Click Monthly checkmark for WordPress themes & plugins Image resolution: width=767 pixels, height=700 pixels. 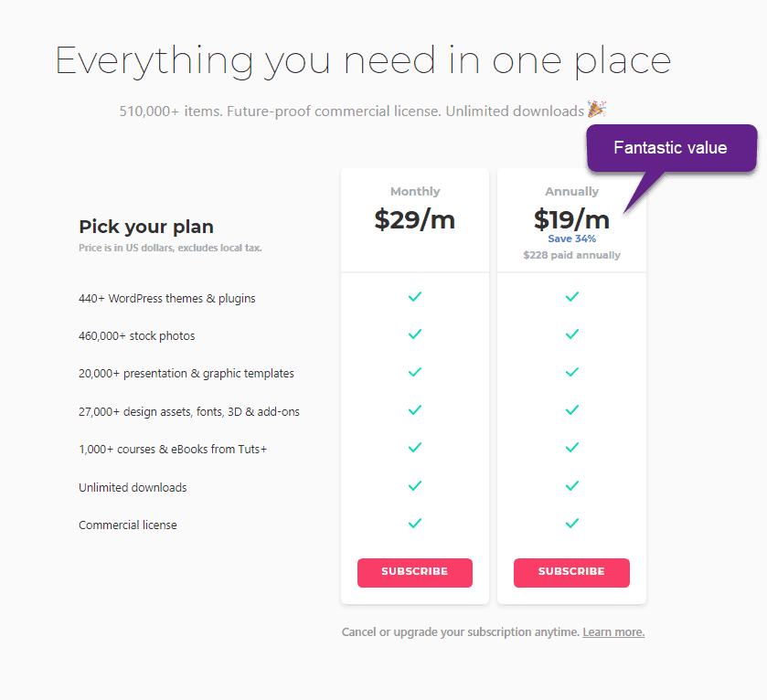[415, 297]
